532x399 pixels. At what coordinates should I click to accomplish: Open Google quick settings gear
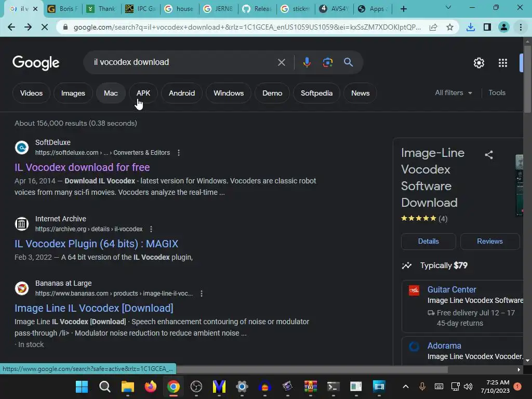point(478,63)
